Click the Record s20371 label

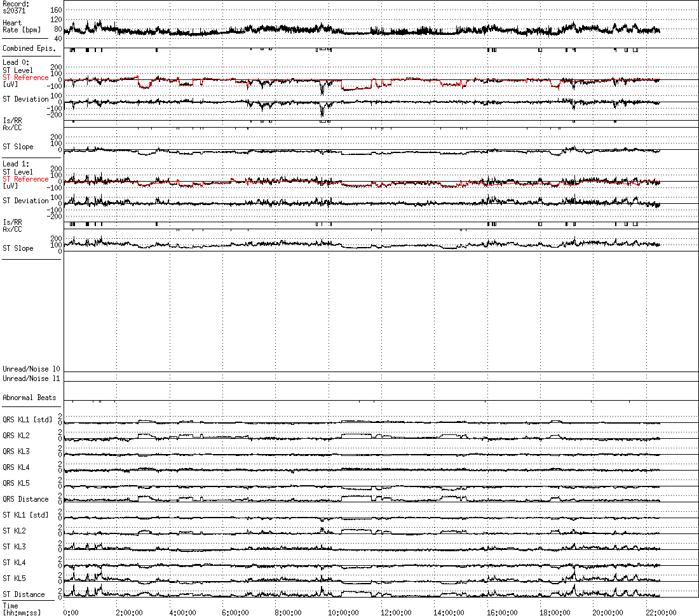pos(16,7)
